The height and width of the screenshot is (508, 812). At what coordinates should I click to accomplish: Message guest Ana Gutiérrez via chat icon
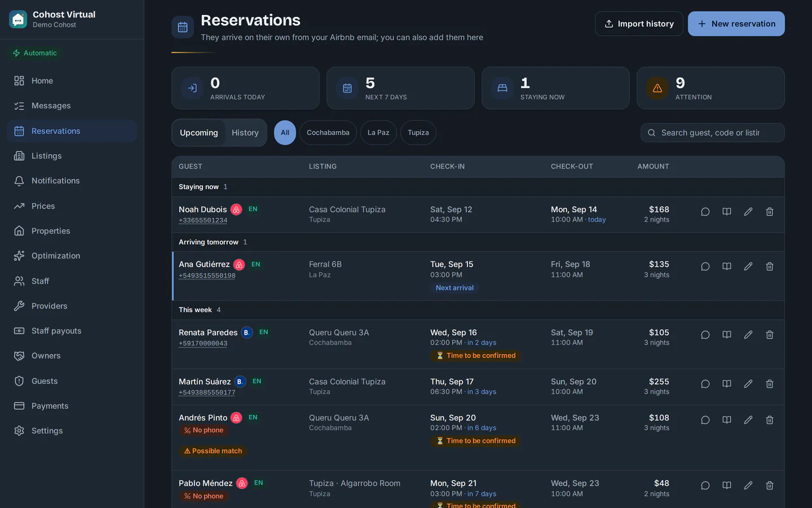point(705,266)
